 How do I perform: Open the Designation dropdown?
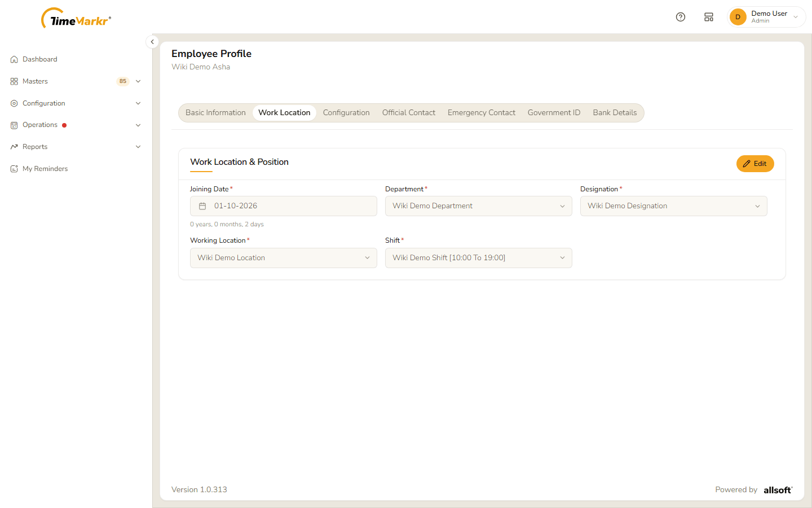pos(674,206)
